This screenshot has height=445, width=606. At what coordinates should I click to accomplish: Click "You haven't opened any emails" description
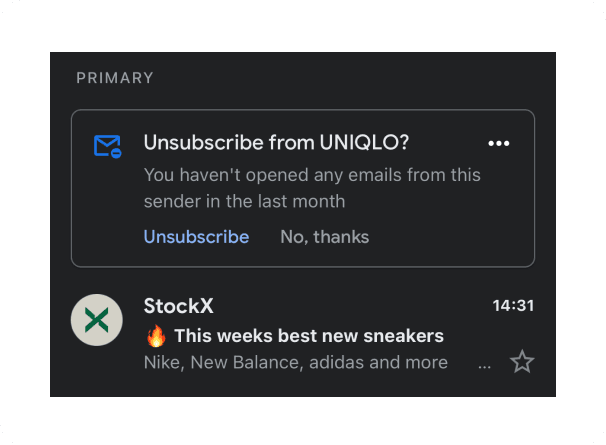[312, 175]
